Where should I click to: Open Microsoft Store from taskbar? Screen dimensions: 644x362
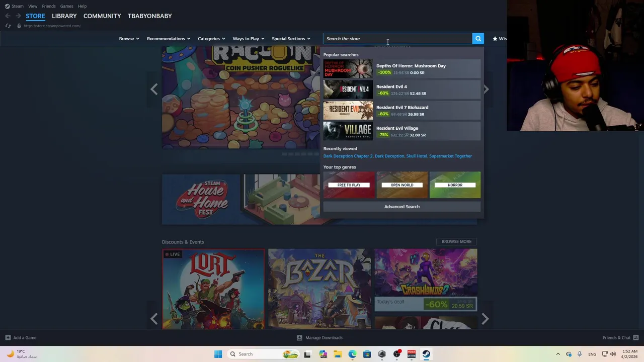367,354
